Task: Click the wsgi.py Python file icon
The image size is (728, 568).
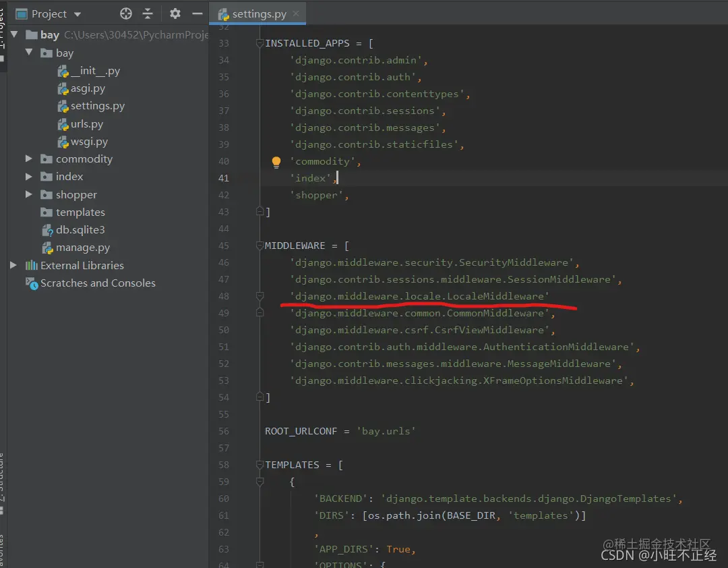Action: pyautogui.click(x=63, y=142)
